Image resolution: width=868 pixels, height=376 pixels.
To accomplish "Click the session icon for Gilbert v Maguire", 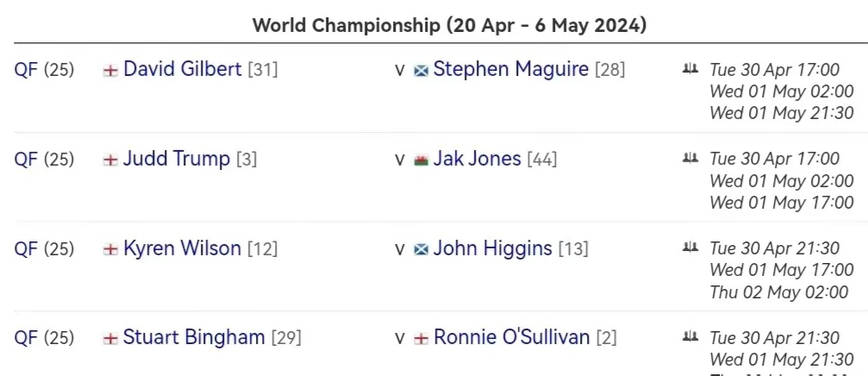I will coord(690,68).
